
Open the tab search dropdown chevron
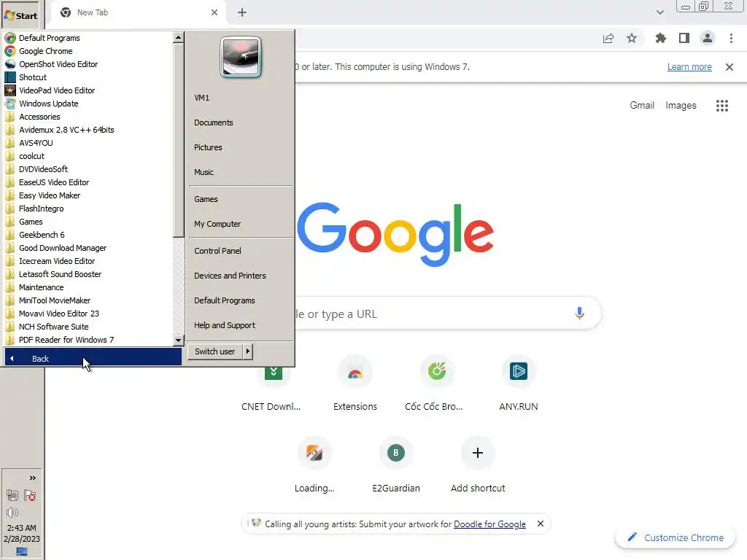659,12
